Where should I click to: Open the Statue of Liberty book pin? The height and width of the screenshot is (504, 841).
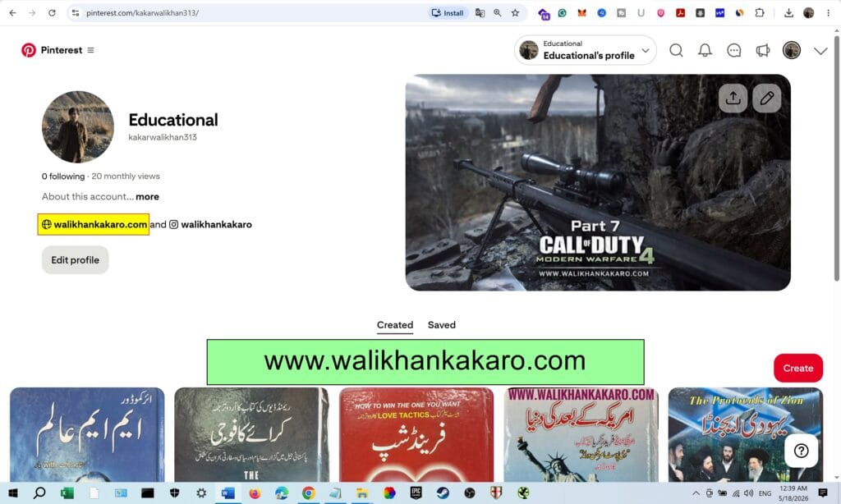581,435
